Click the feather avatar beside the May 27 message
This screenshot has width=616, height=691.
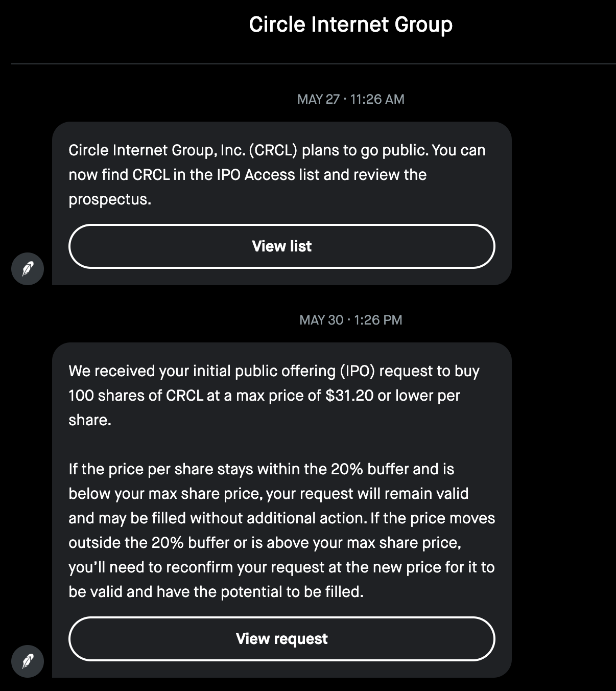tap(28, 268)
